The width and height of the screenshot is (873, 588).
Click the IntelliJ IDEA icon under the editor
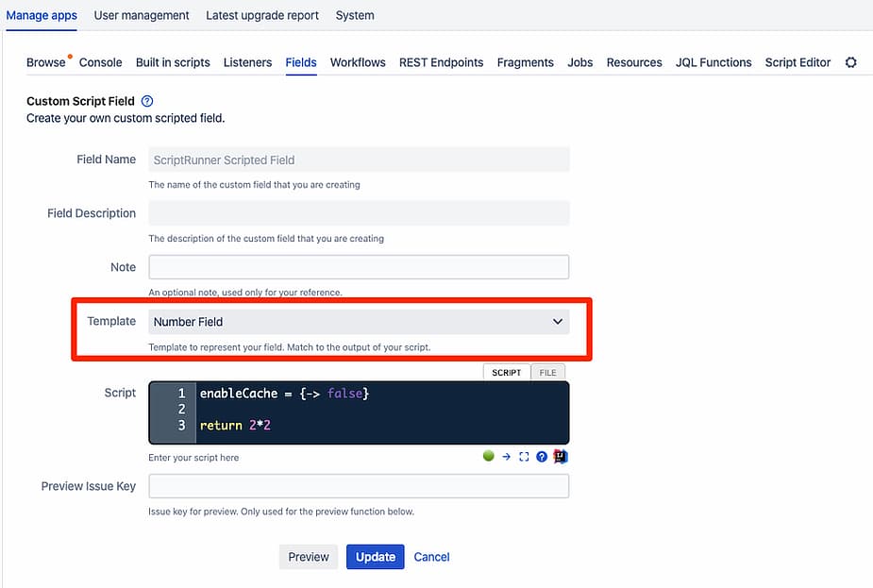coord(560,456)
